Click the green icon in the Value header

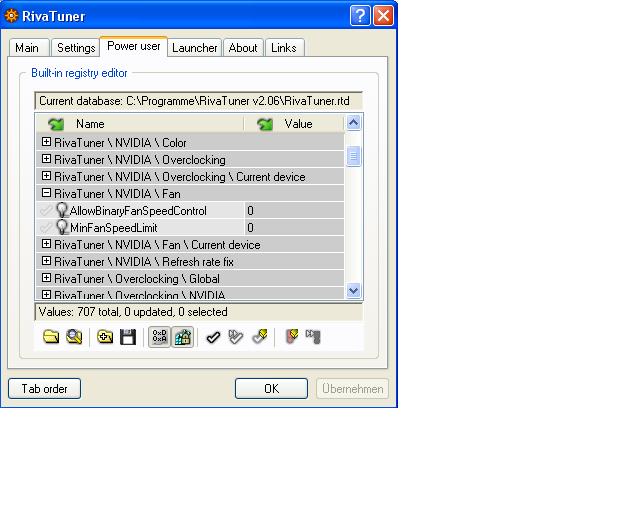pos(265,124)
